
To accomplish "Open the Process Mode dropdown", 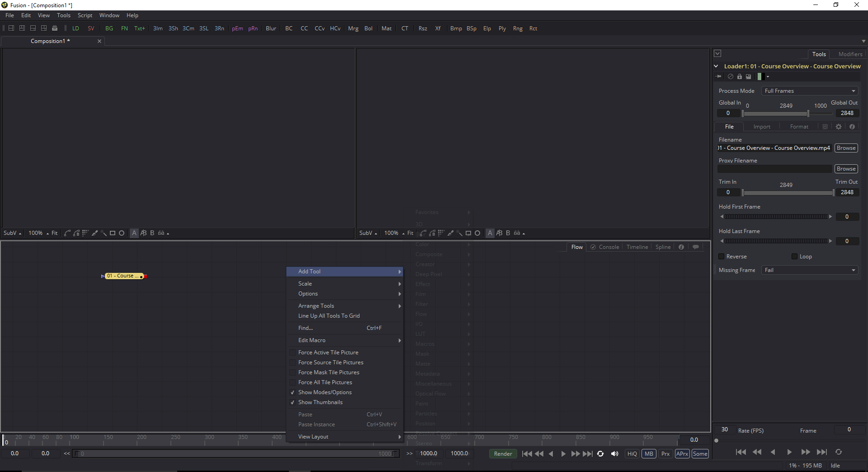I will click(809, 91).
